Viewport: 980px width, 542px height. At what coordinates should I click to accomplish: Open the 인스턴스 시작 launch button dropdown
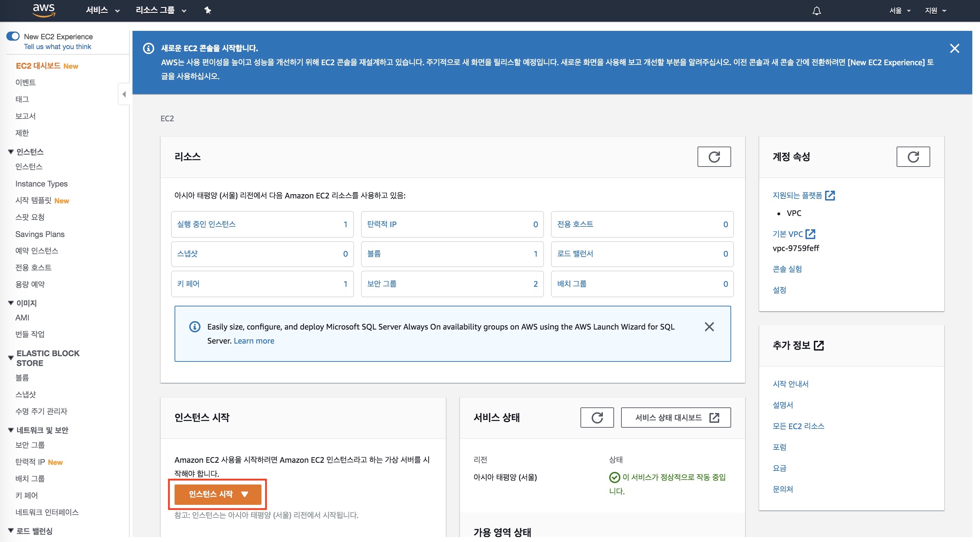pyautogui.click(x=218, y=494)
